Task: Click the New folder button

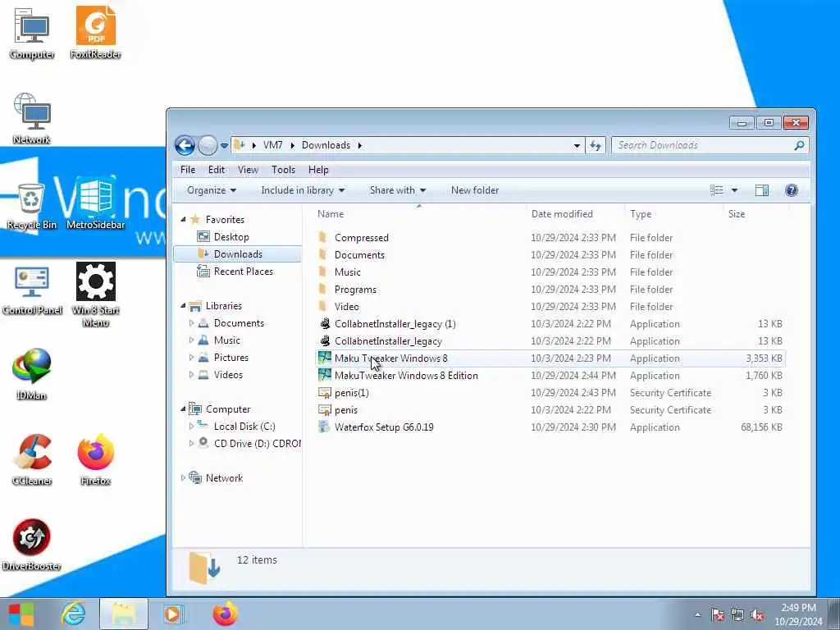Action: pyautogui.click(x=475, y=190)
